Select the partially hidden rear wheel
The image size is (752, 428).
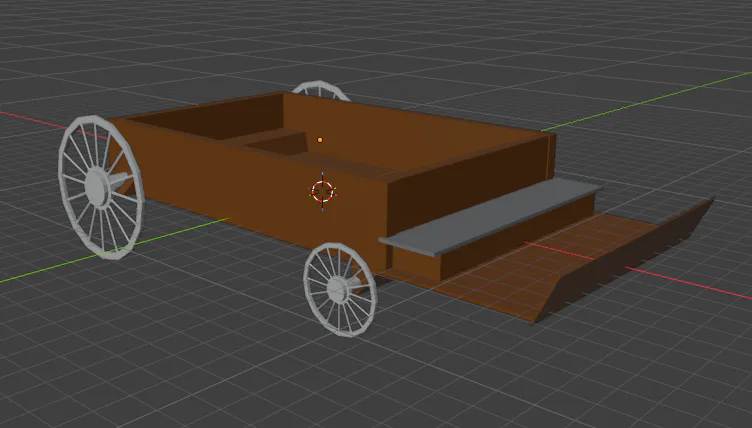click(x=321, y=89)
